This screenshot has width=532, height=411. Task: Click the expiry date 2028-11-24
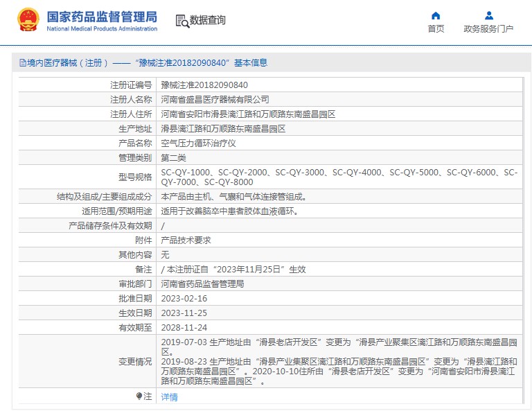coord(184,328)
